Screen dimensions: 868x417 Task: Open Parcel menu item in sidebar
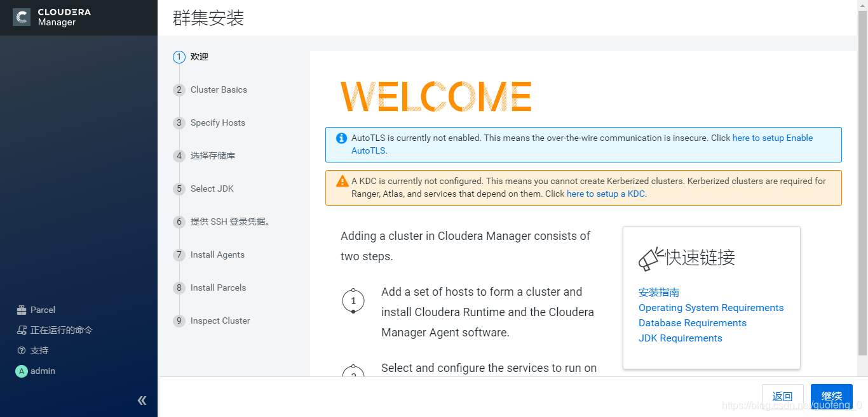coord(43,310)
